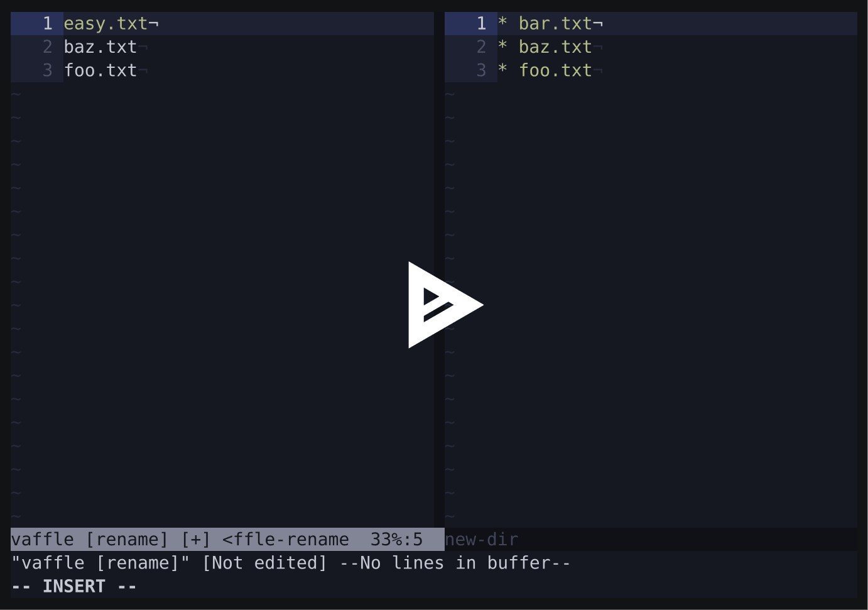The image size is (868, 610).
Task: Click line number 1 in right pane
Action: coord(481,24)
